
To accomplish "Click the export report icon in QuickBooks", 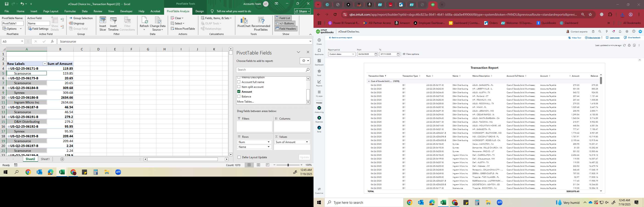I will coord(634,45).
